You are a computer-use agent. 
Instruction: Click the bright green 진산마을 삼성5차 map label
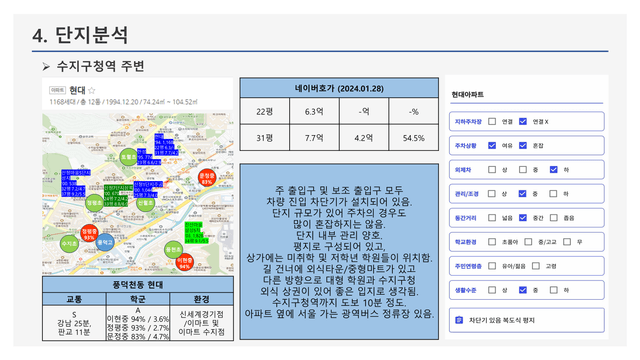tap(196, 233)
